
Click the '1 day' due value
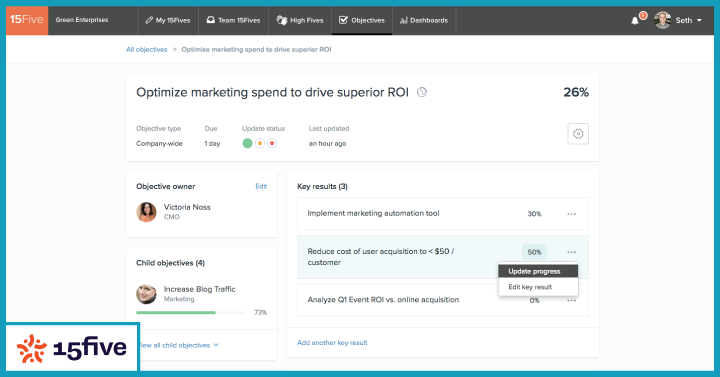(x=212, y=144)
